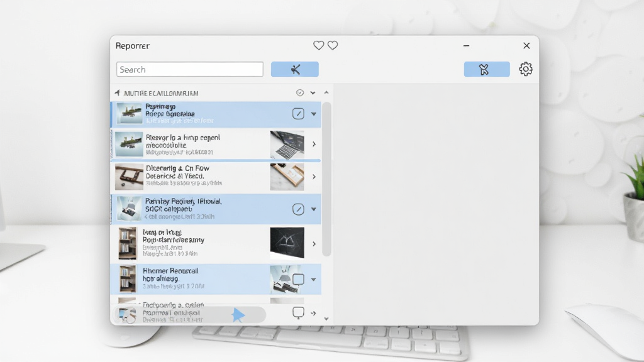Expand the Paseimago row triangle
The height and width of the screenshot is (362, 644).
tap(314, 114)
